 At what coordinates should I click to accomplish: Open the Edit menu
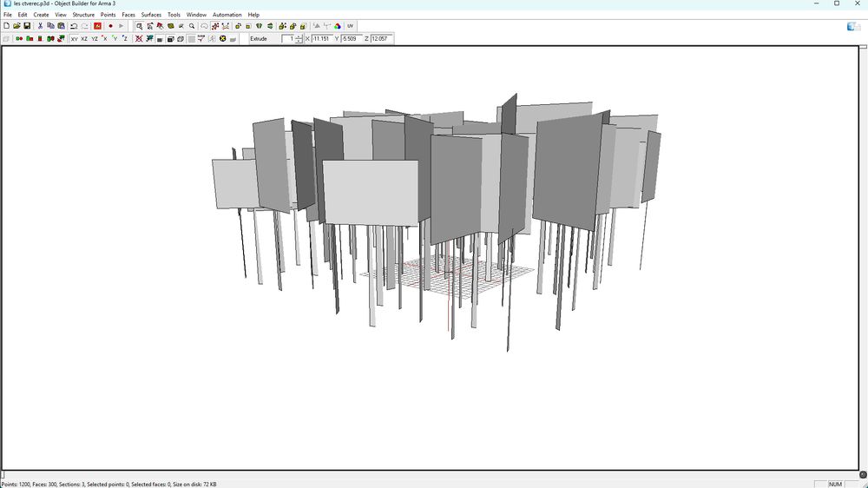click(23, 15)
